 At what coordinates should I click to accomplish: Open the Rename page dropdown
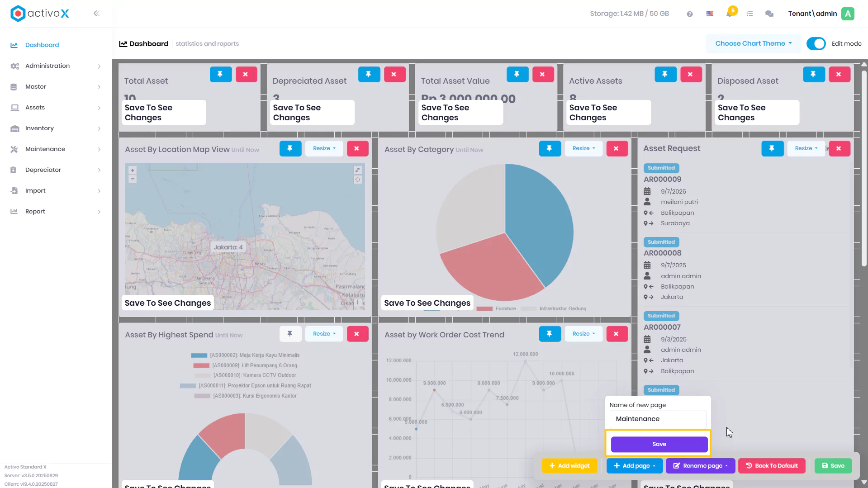pyautogui.click(x=700, y=466)
